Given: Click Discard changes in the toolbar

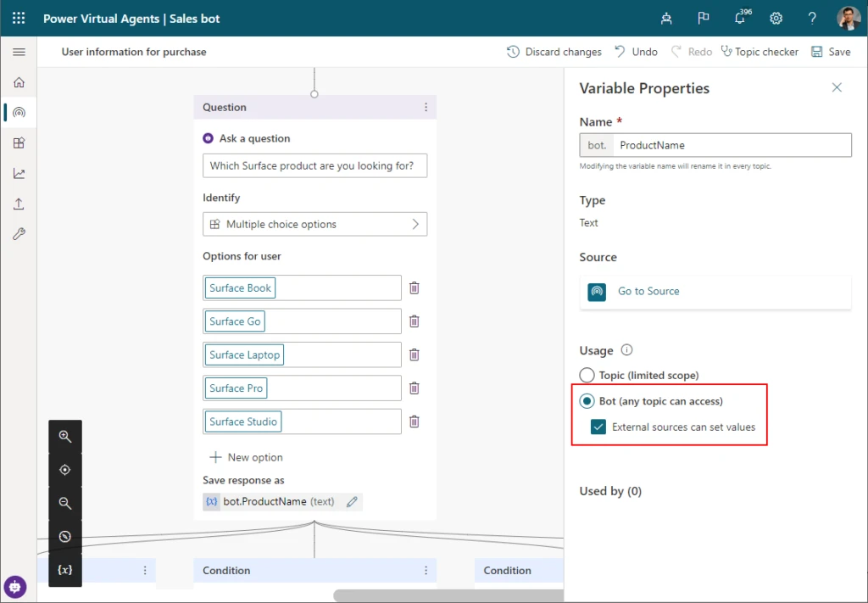Looking at the screenshot, I should (x=554, y=52).
